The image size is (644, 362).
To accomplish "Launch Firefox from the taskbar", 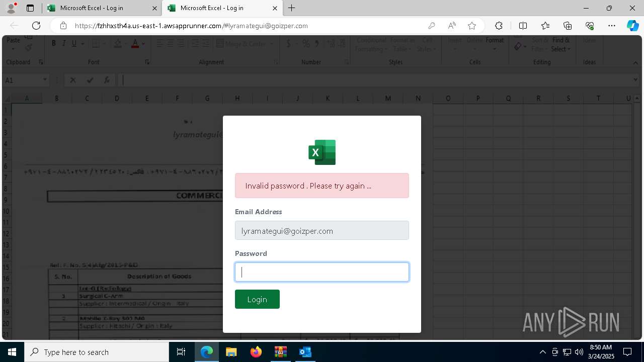I will point(256,352).
